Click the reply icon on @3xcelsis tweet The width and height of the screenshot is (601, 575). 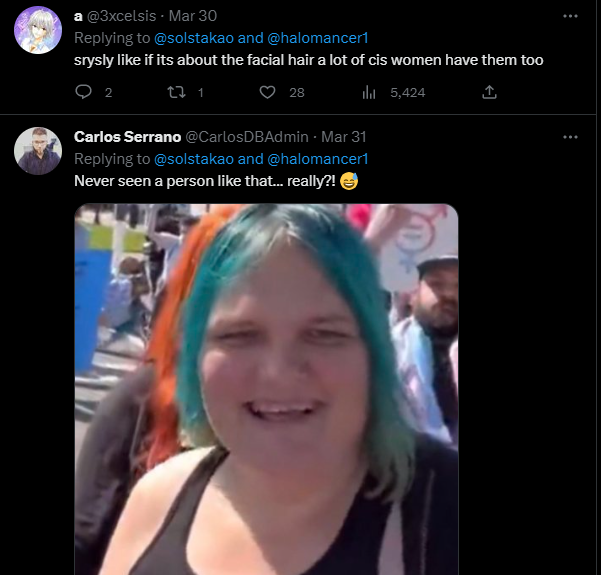83,92
